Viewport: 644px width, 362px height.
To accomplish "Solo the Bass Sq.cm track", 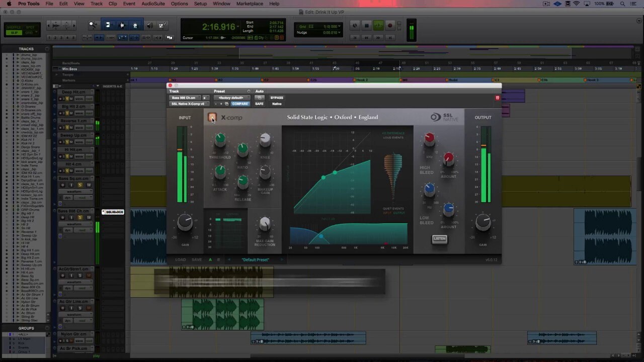I will click(x=79, y=185).
